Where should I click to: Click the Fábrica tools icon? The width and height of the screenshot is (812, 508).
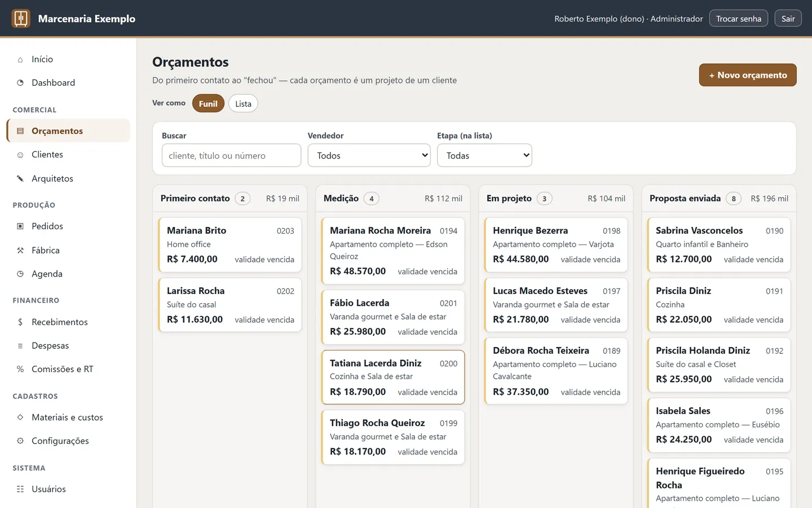[20, 251]
